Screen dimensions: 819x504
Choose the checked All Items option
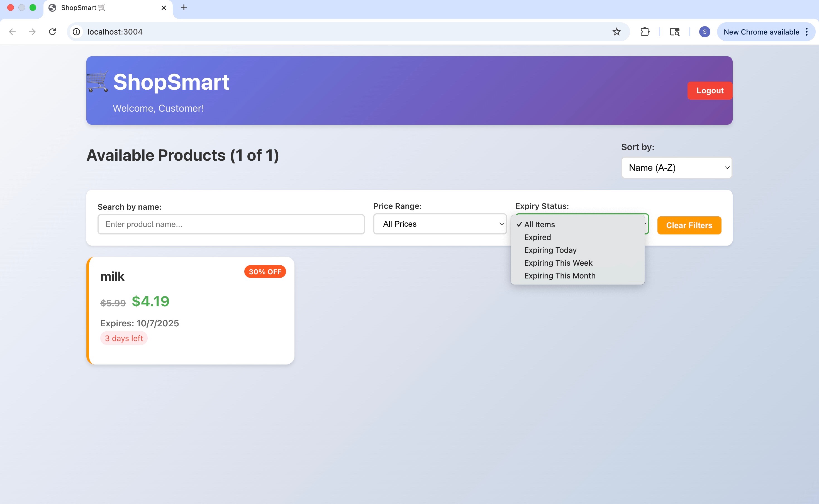click(x=539, y=224)
